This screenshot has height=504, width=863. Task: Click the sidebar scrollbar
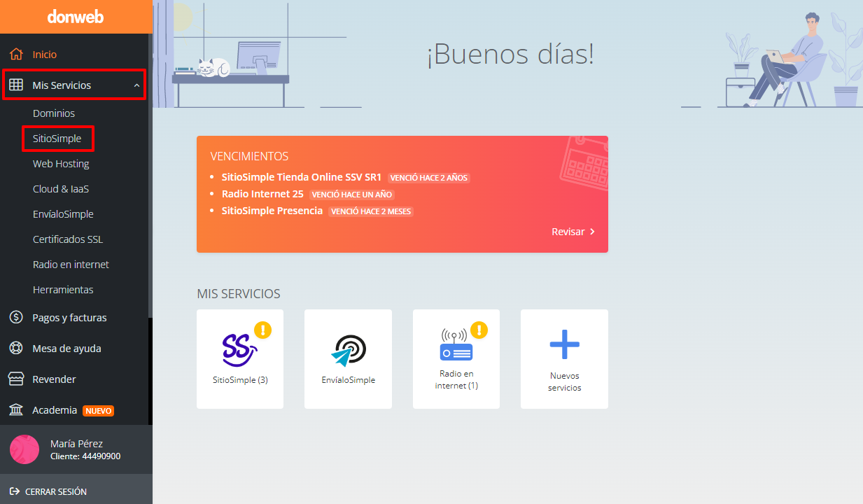coord(150,175)
